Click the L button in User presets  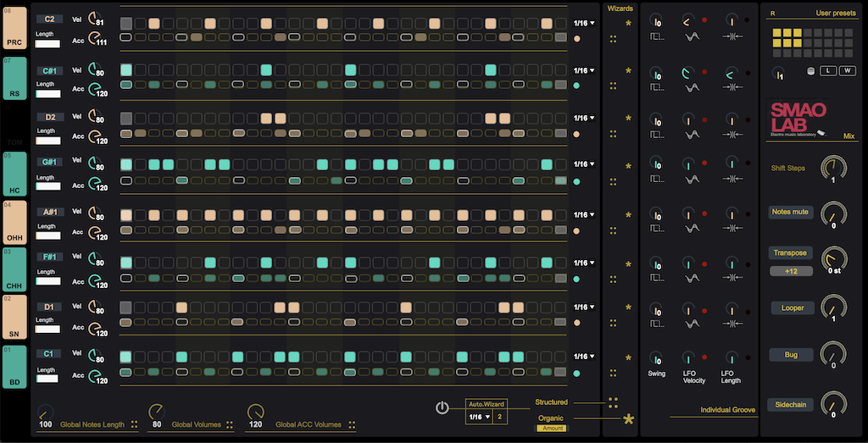point(827,71)
